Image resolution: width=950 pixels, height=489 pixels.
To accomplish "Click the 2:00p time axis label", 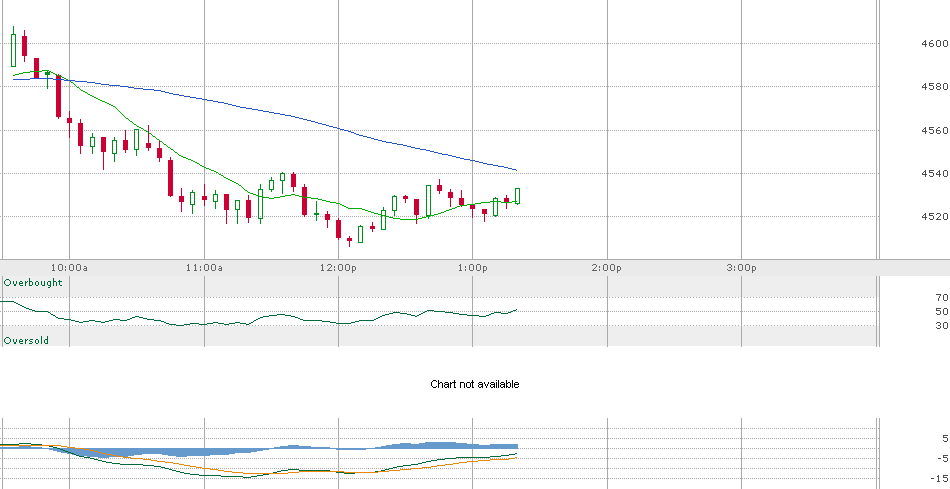I will [x=607, y=268].
